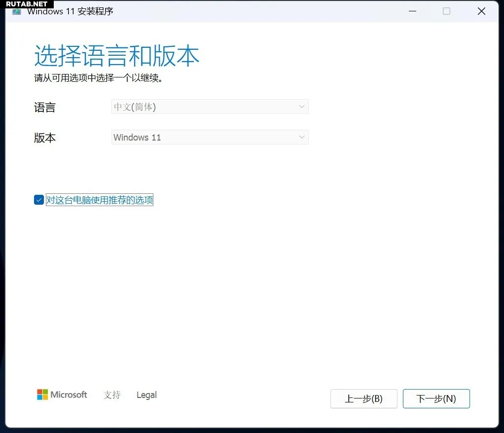This screenshot has height=433, width=504.
Task: Click the 选择语言和版本 heading
Action: coord(116,56)
